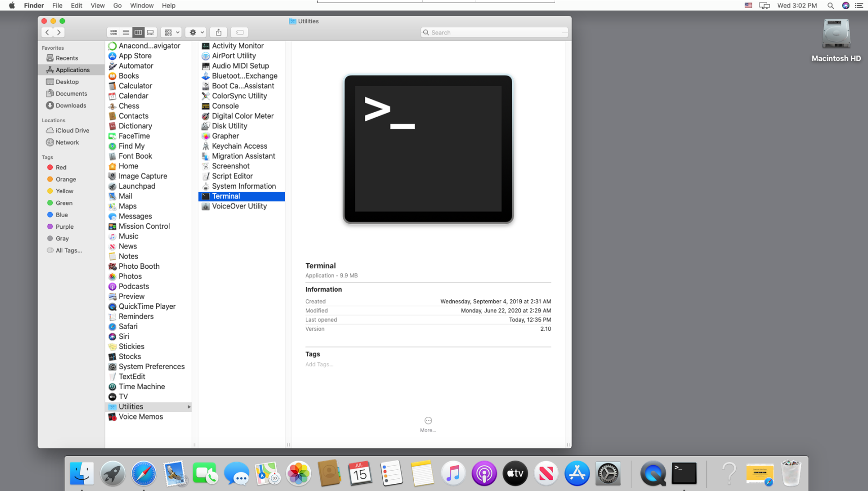Open the date and time menu

[x=797, y=6]
